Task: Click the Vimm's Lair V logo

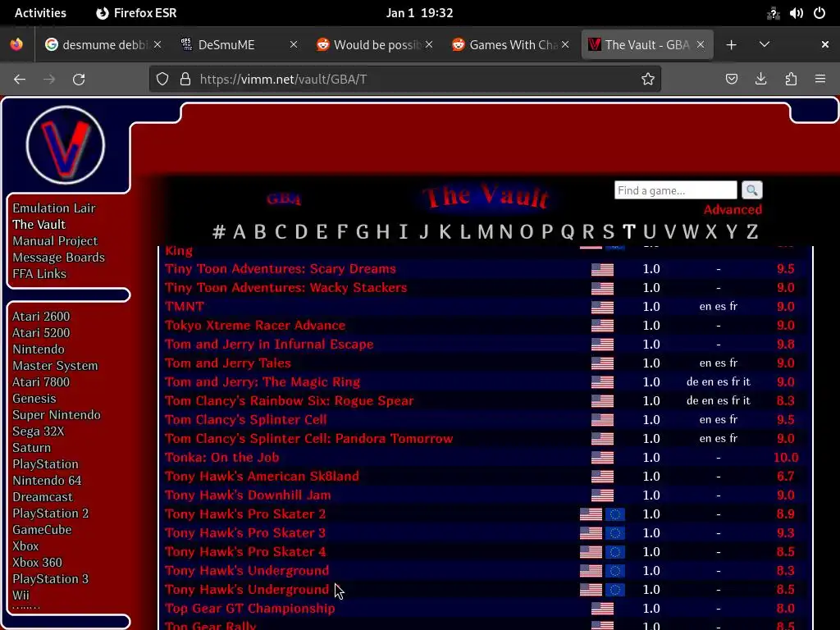Action: tap(66, 145)
